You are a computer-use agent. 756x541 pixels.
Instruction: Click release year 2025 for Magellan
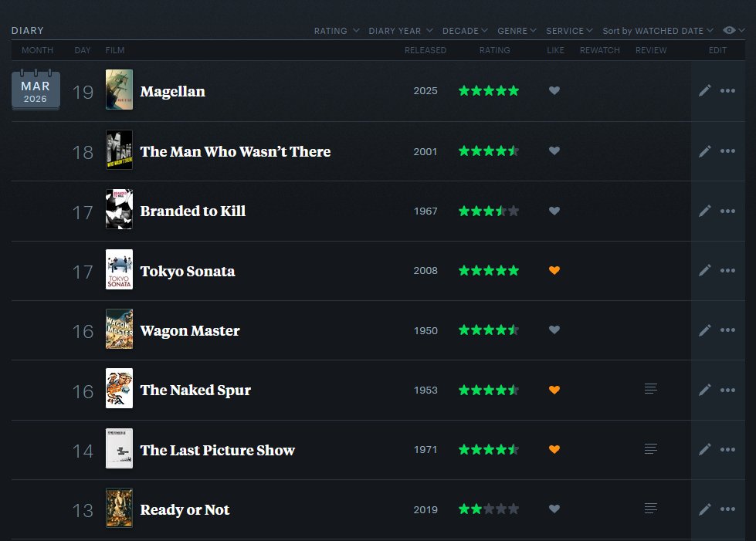click(x=425, y=90)
